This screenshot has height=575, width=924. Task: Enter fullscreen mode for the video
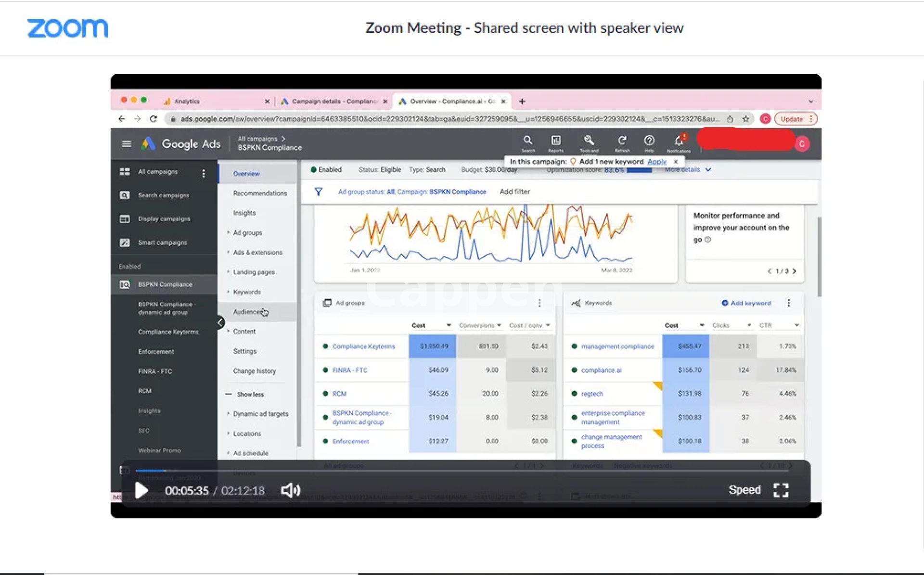click(x=781, y=490)
